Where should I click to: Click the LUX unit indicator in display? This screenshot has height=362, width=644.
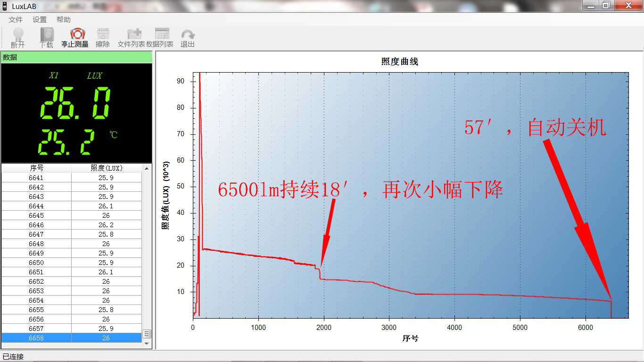(94, 75)
